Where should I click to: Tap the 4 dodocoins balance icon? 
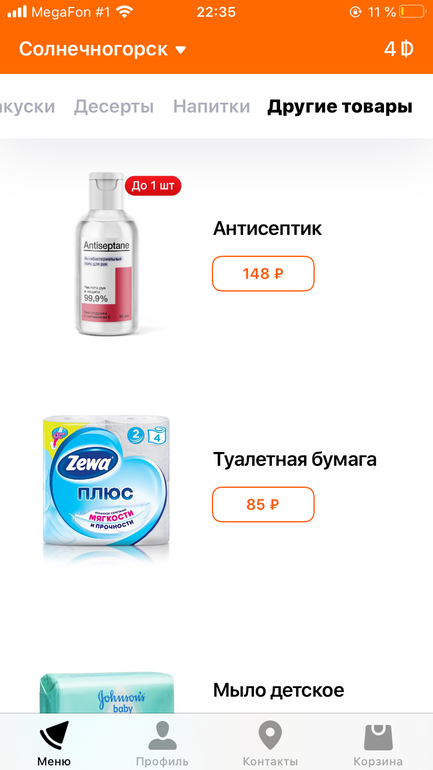pos(398,49)
